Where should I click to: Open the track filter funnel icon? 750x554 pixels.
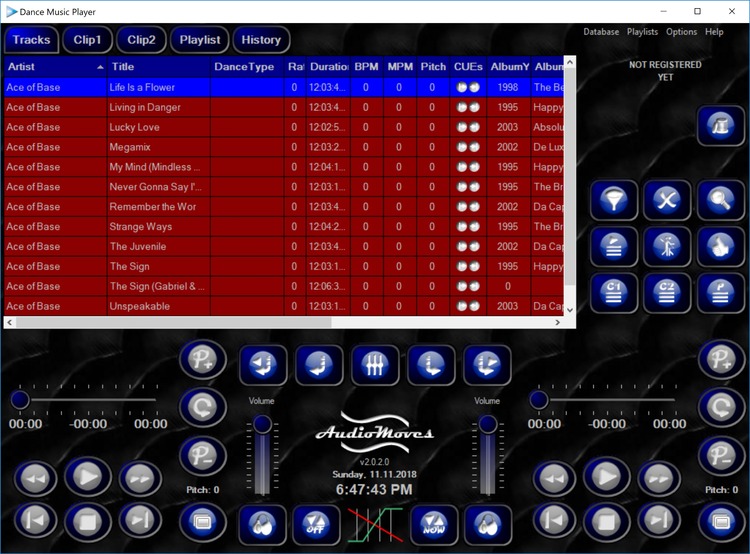coord(614,200)
